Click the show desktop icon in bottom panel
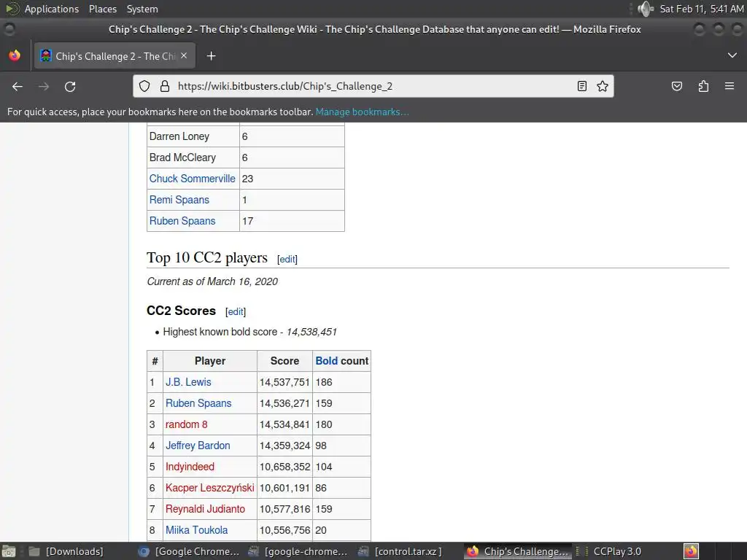Screen dimensions: 747x560 [9, 551]
